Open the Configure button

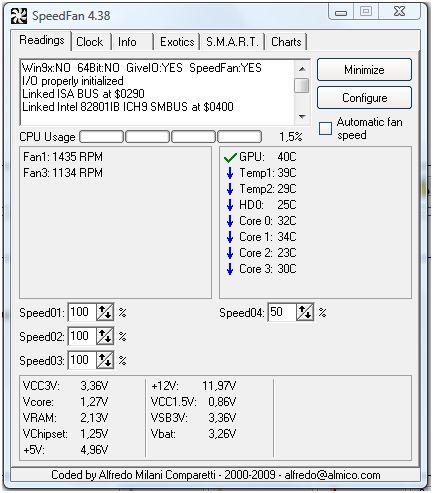point(364,98)
